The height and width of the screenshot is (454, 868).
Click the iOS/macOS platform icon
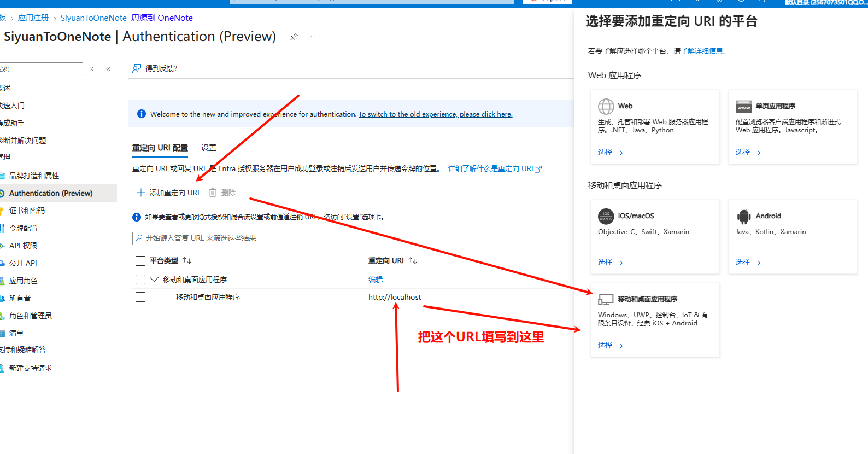(x=606, y=216)
